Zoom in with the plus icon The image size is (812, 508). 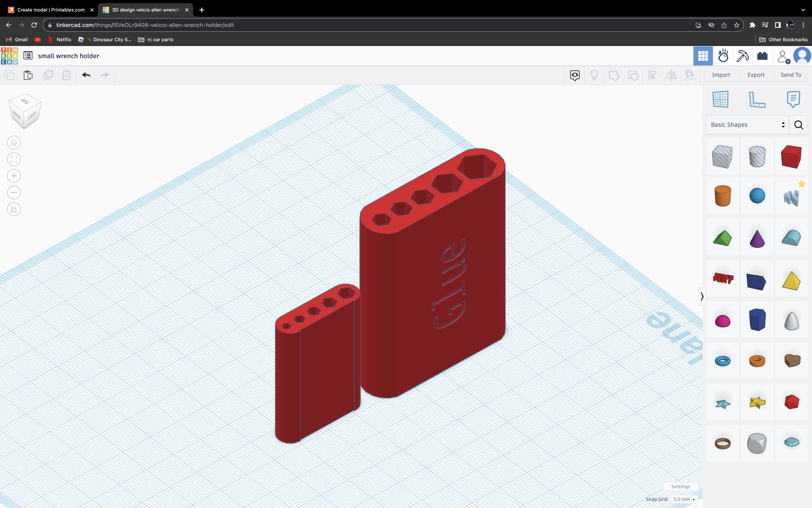(14, 176)
